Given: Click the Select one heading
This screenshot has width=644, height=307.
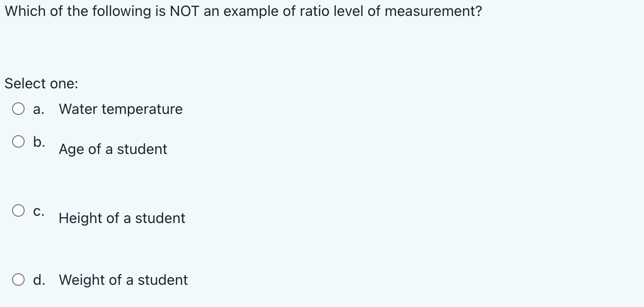Looking at the screenshot, I should (42, 84).
